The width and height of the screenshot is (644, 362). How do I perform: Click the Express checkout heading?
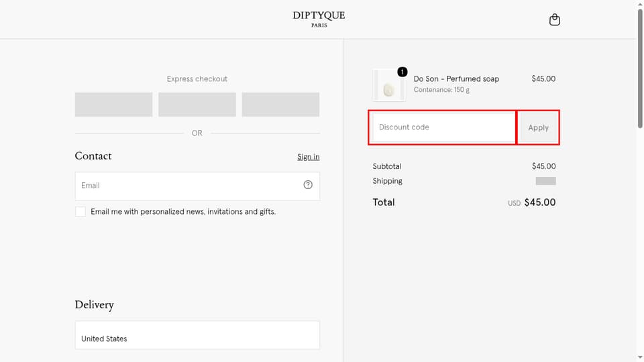point(197,79)
